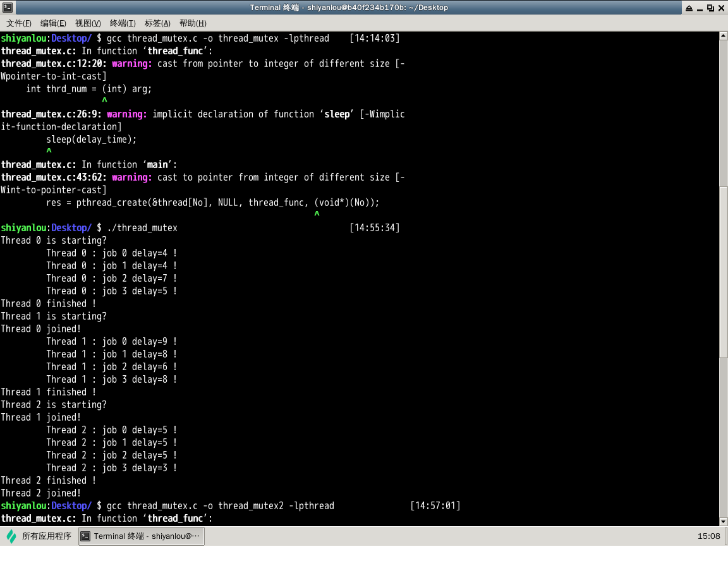Click the window title bar text

pyautogui.click(x=349, y=8)
